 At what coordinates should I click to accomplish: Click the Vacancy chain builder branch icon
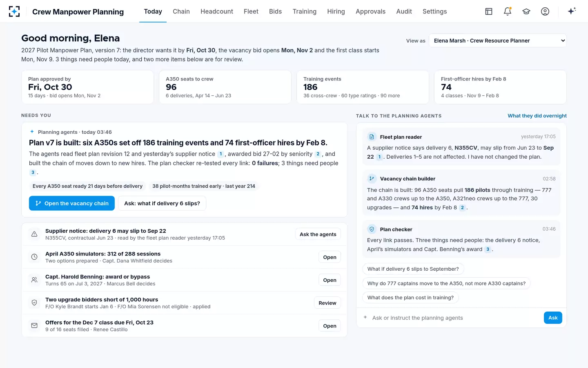[x=372, y=179]
